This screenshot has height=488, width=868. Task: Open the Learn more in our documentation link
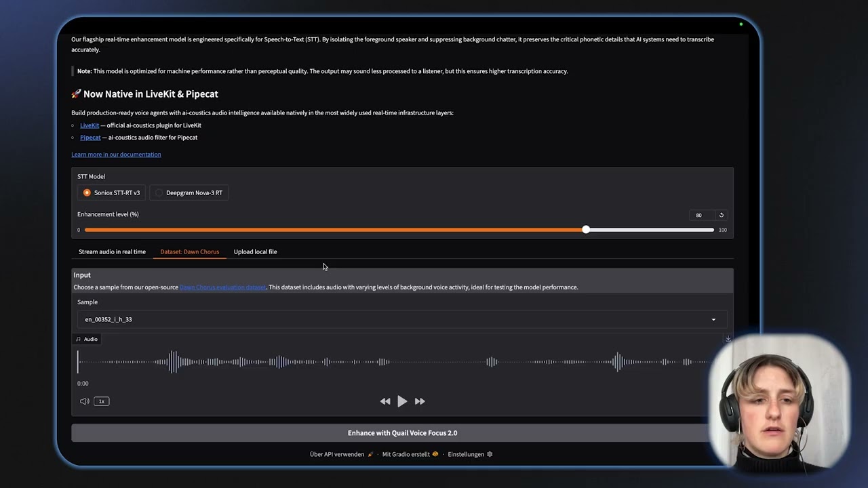[116, 155]
